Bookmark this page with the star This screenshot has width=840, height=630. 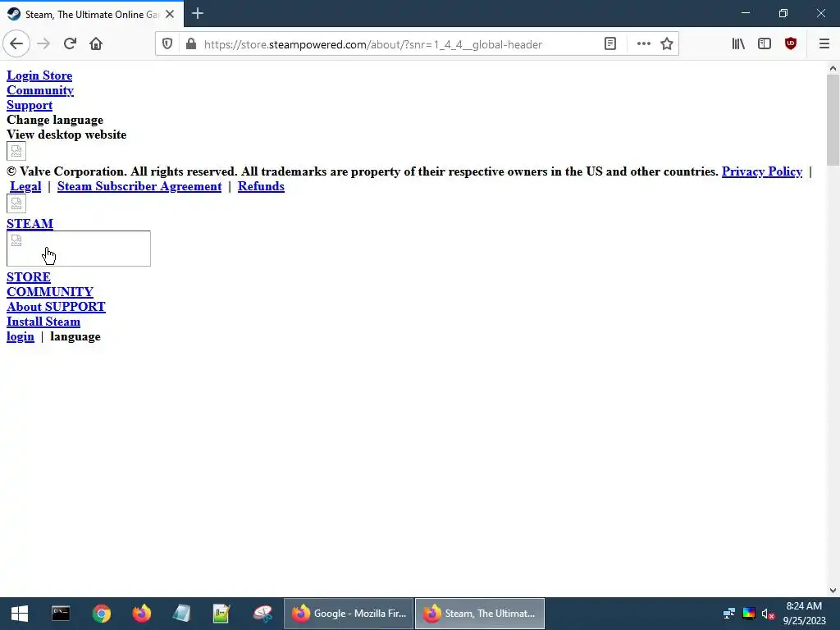[666, 44]
